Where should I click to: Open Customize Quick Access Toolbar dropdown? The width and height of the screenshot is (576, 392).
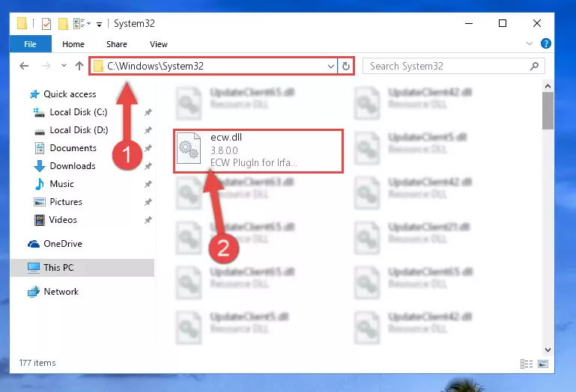(99, 25)
